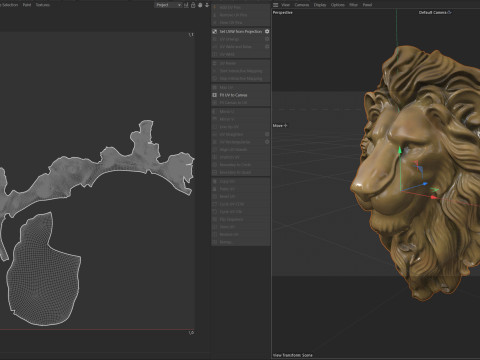Run the Align UV Islands command
The width and height of the screenshot is (480, 360).
[x=233, y=150]
